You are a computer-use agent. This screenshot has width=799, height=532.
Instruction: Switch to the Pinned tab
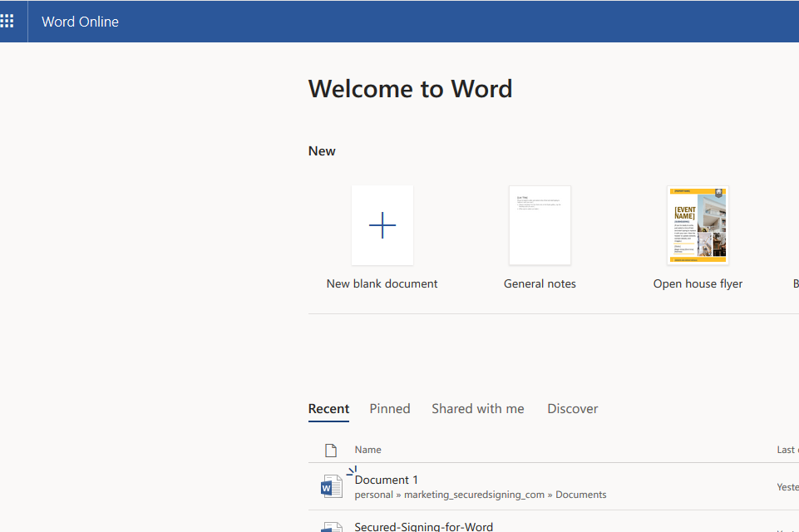(x=390, y=409)
